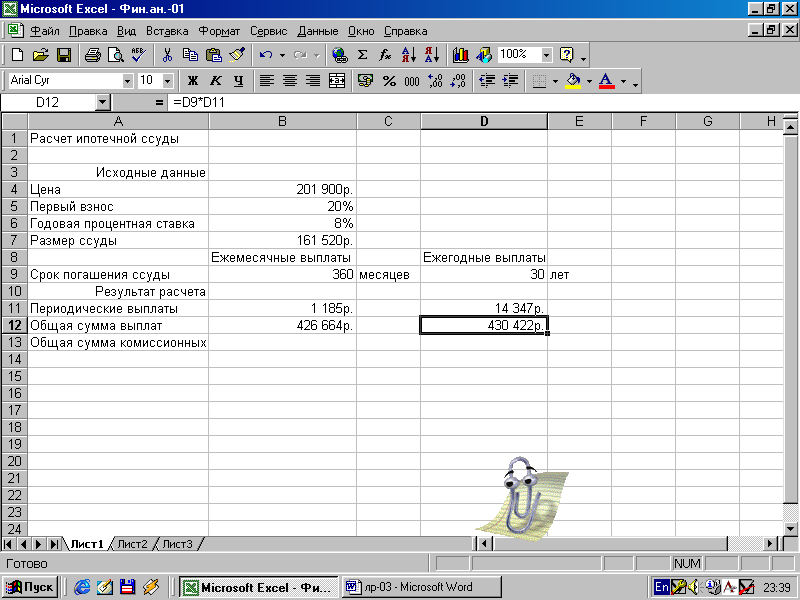Screen dimensions: 800x600
Task: Select row 12 header
Action: 14,326
